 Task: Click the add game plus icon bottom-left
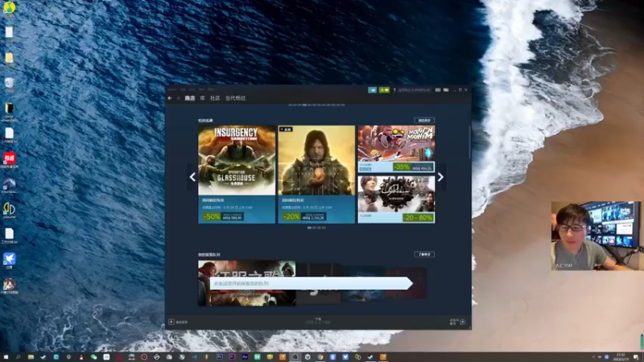171,323
